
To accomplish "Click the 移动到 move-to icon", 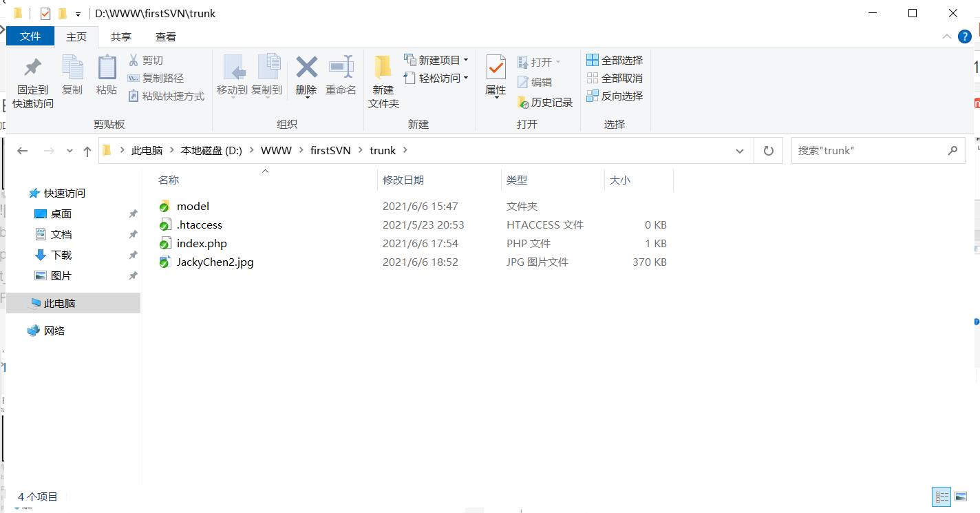I will pos(233,67).
